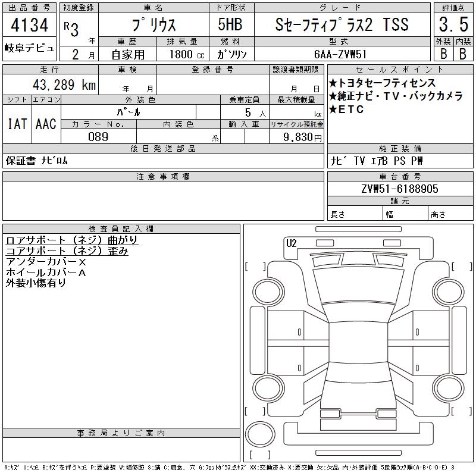Click the rear-left wheel on car diagram
The width and height of the screenshot is (476, 476).
click(x=268, y=388)
